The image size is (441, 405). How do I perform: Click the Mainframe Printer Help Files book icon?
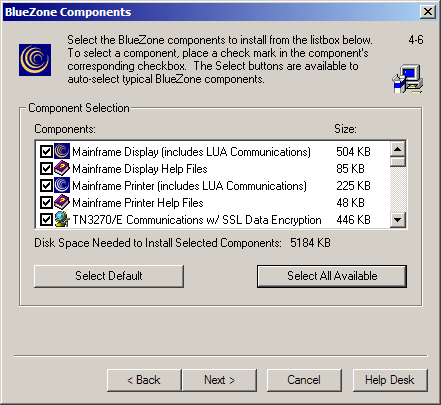(62, 202)
